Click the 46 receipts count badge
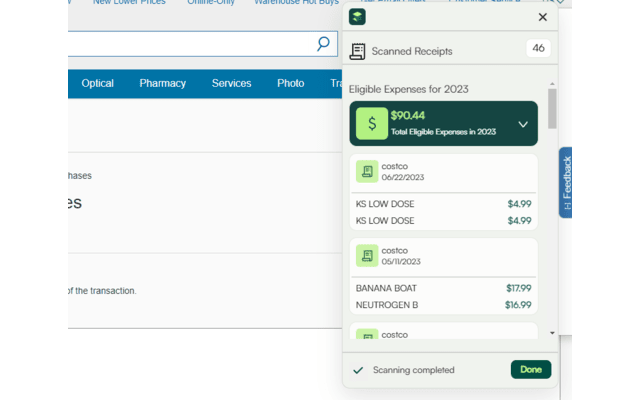The height and width of the screenshot is (400, 640). [538, 48]
